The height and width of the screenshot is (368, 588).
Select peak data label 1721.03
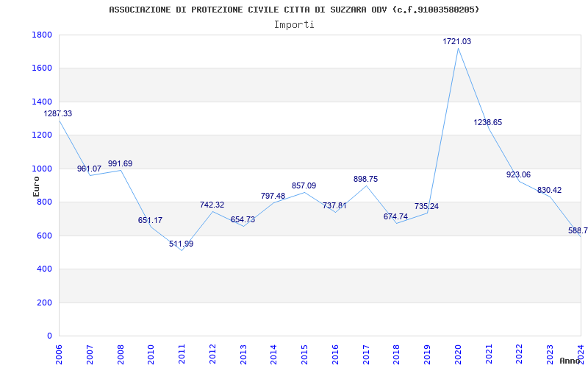pos(456,41)
